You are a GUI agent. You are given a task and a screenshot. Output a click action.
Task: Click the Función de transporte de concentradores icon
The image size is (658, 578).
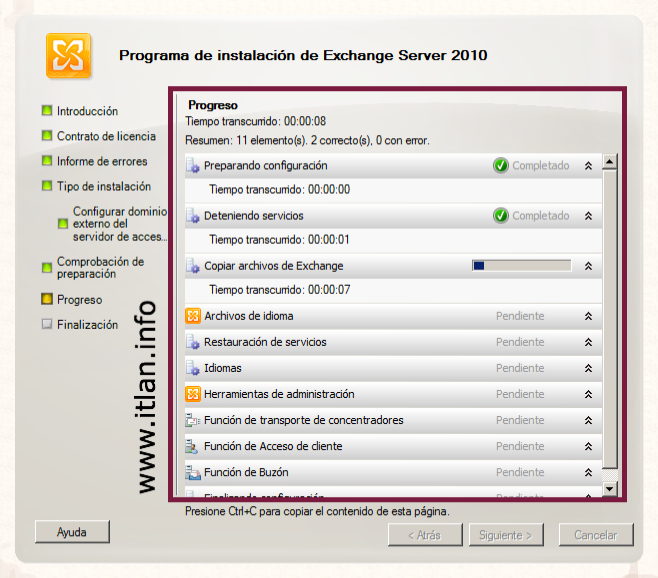[194, 420]
